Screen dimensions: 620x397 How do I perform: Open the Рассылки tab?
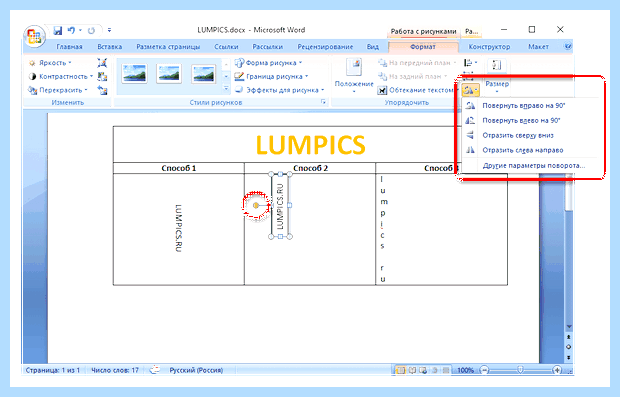[x=268, y=47]
